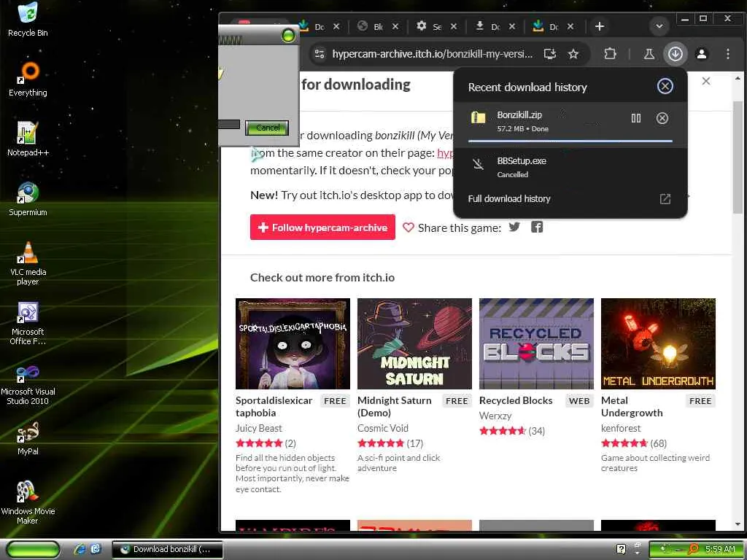This screenshot has height=560, width=747.
Task: Launch Microsoft Visual Studio 2010 shortcut
Action: point(28,384)
